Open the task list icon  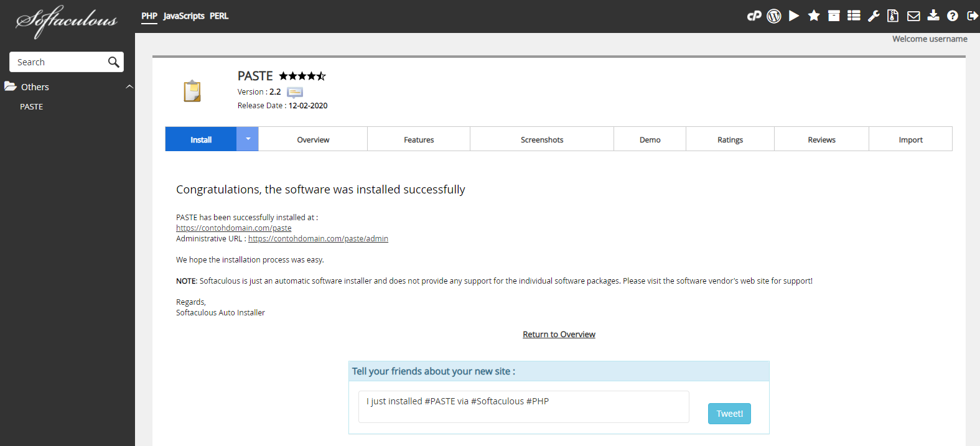(x=854, y=16)
